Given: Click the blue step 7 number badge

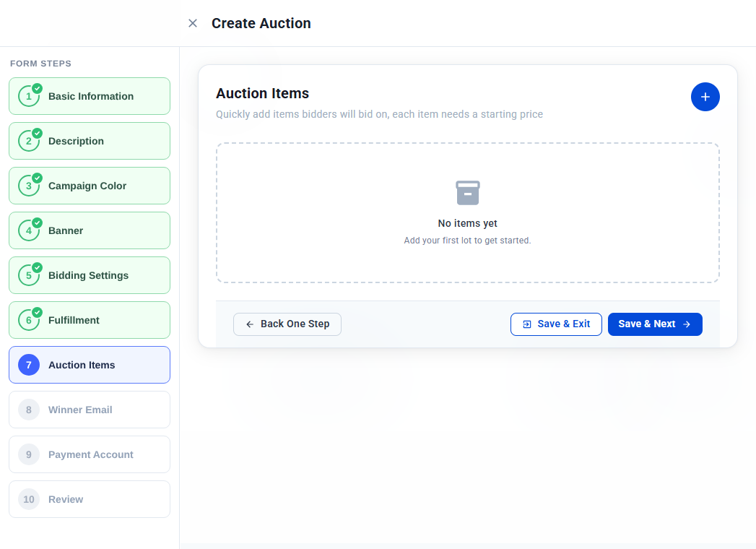Looking at the screenshot, I should click(x=29, y=365).
